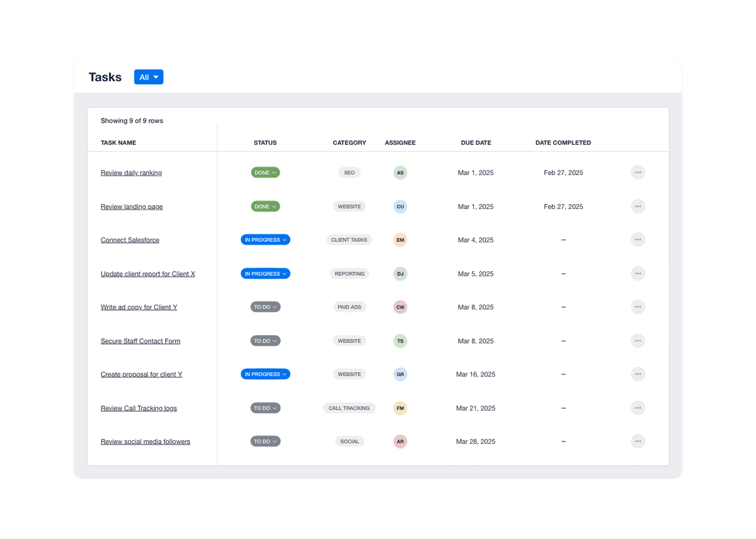
Task: Click the ellipsis icon for Review daily ranking
Action: [x=638, y=173]
